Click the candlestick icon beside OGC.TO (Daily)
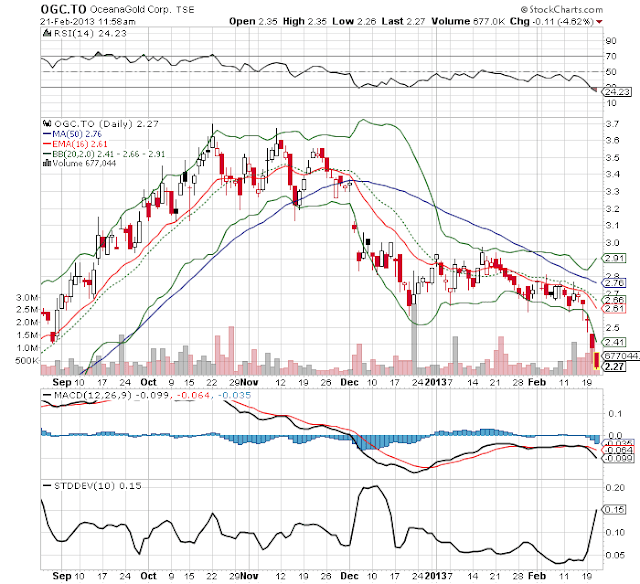This screenshot has height=584, width=640. tap(47, 123)
